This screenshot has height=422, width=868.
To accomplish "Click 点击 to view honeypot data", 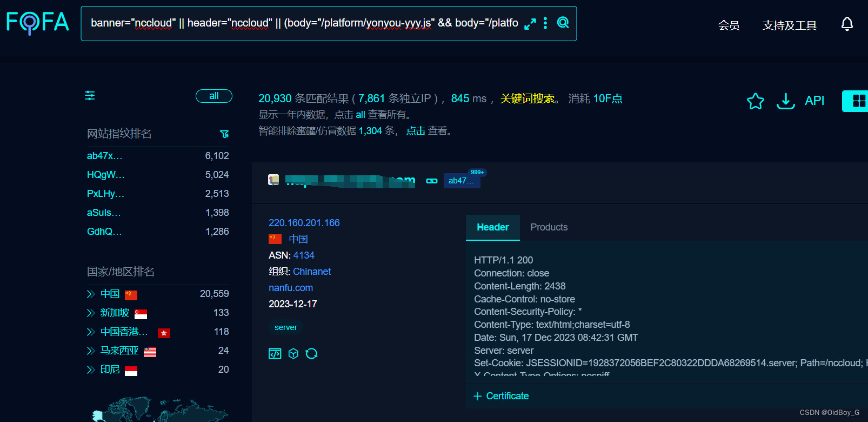I will point(416,131).
